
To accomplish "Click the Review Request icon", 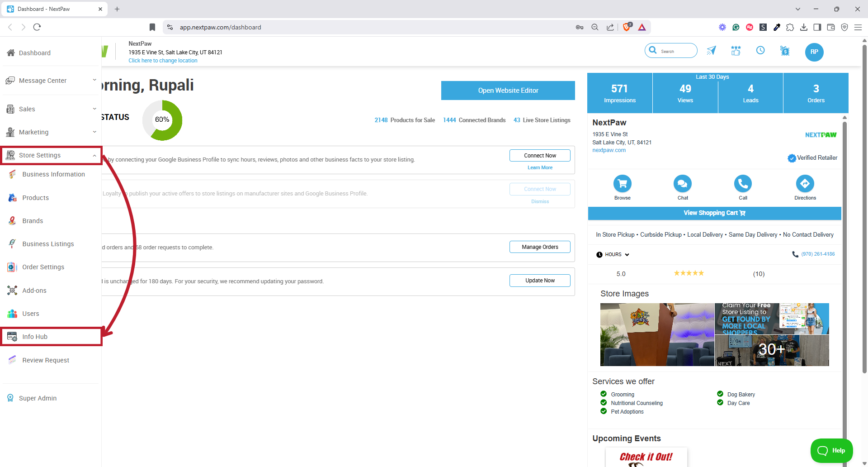I will pos(12,360).
